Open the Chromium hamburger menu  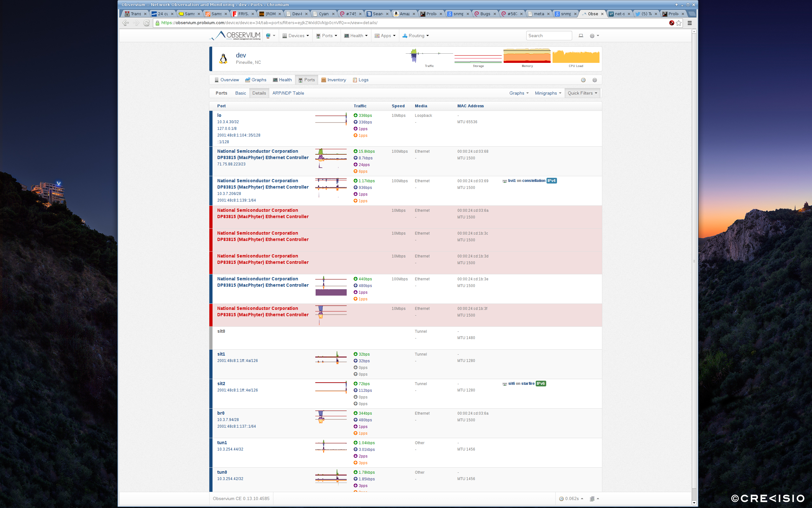click(690, 23)
